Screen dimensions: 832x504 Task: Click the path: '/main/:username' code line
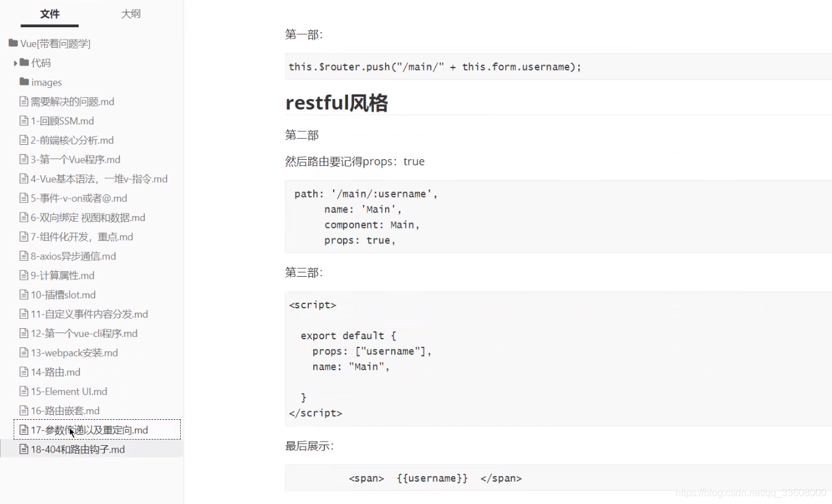pyautogui.click(x=366, y=194)
